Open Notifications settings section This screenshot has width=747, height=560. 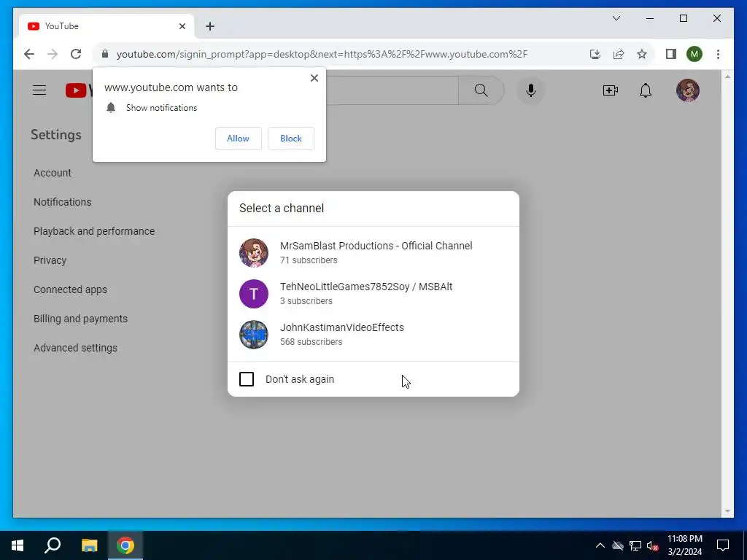coord(63,202)
